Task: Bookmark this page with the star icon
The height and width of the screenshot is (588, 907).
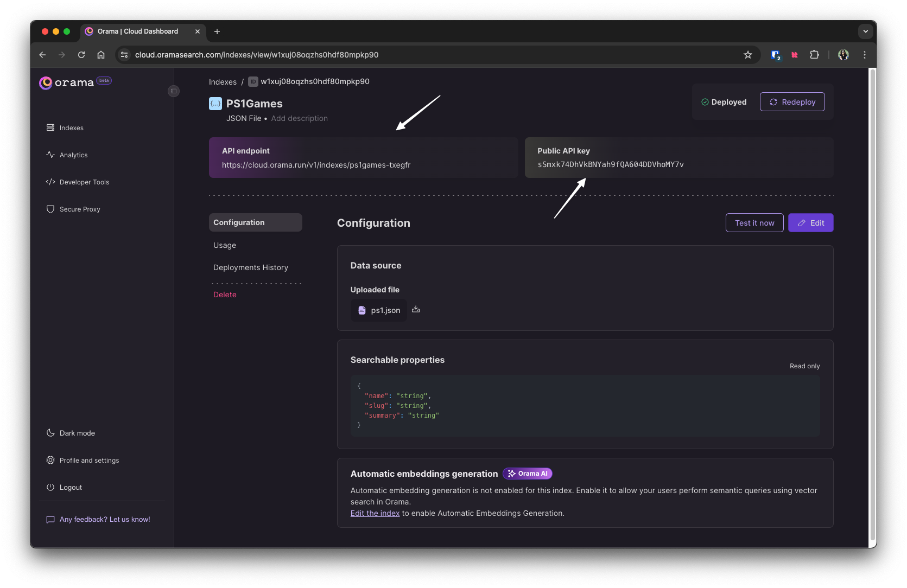Action: click(748, 55)
